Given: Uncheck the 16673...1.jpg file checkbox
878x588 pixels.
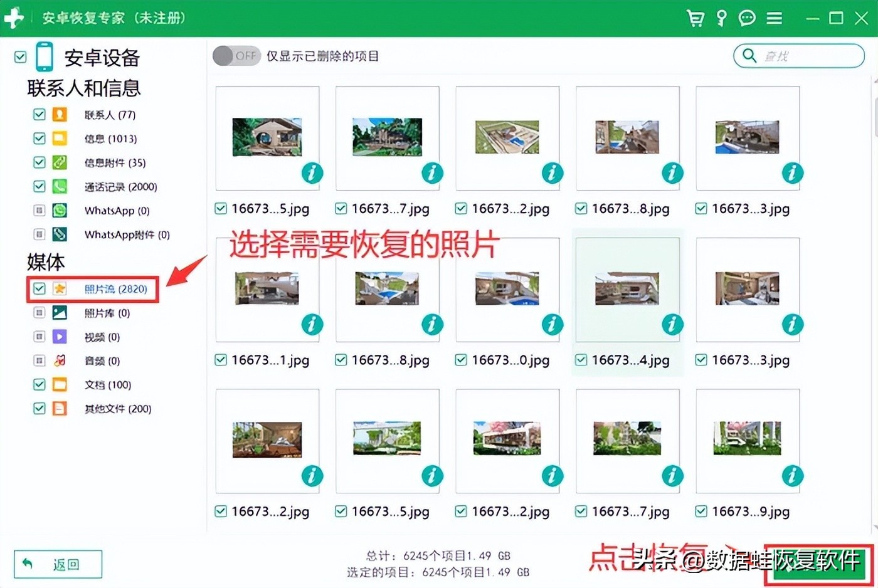Looking at the screenshot, I should pos(221,360).
